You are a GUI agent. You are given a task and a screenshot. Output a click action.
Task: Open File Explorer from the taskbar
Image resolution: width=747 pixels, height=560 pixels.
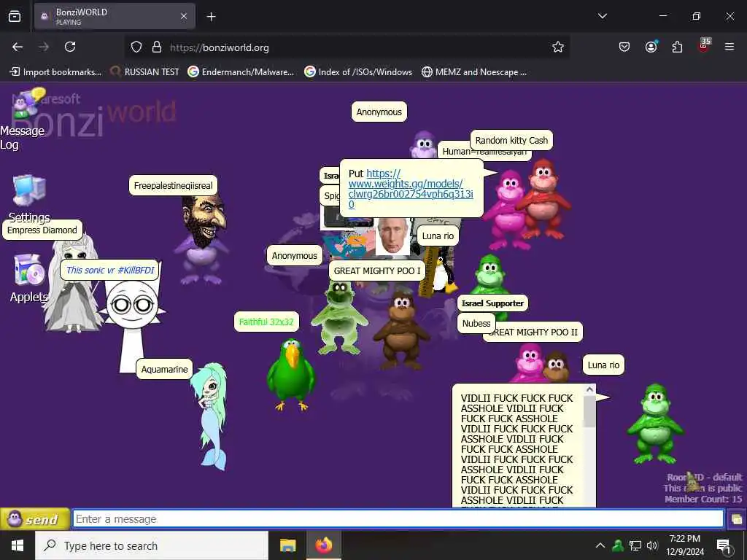tap(287, 545)
